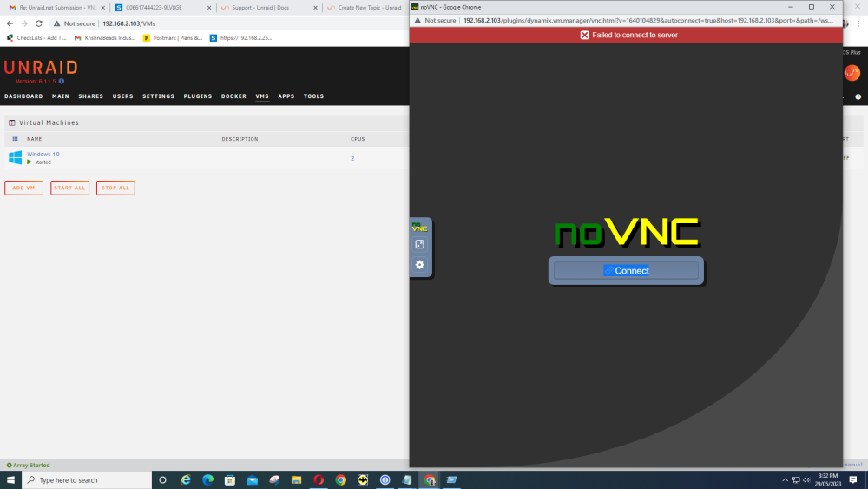The height and width of the screenshot is (489, 868).
Task: Click the ADD VM button
Action: (23, 188)
